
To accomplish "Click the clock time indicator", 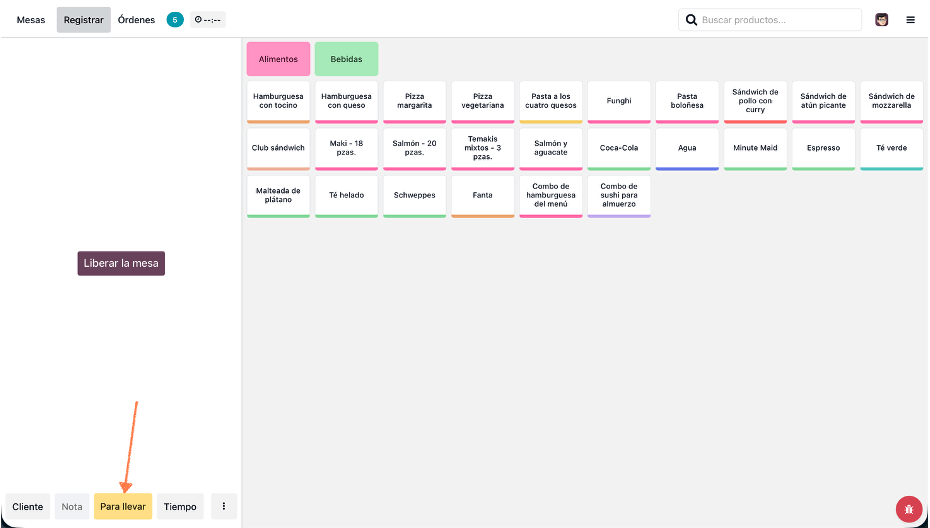I will pos(208,20).
